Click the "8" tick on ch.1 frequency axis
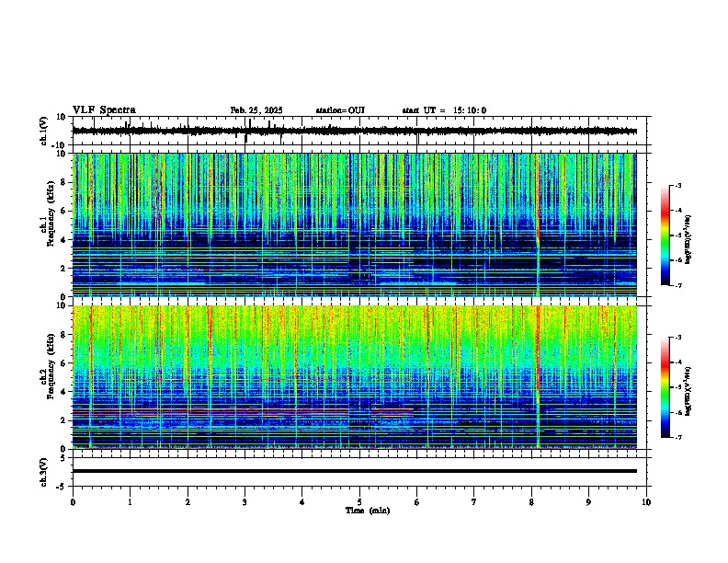 [64, 182]
